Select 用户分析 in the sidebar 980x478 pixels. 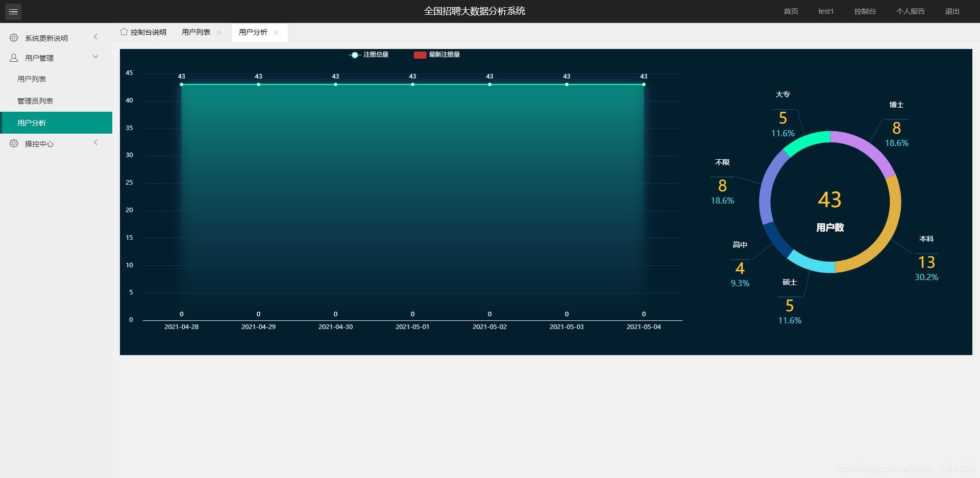point(56,122)
